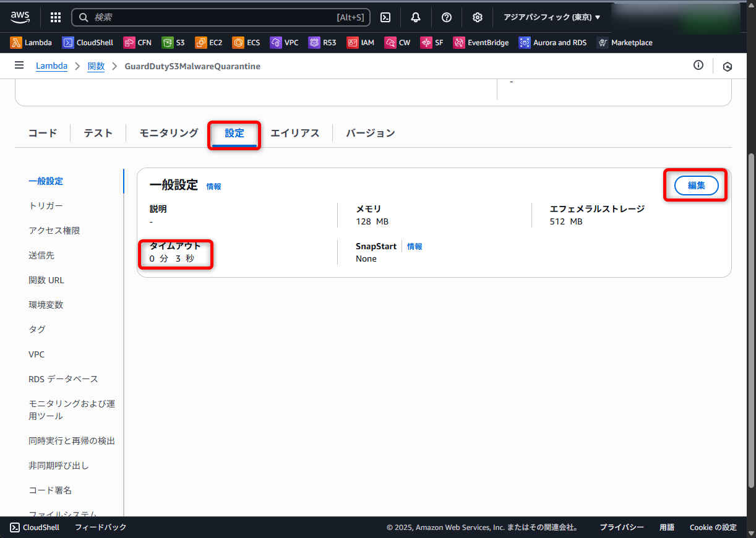Click the 情報 link beside SnapStart
The image size is (756, 538).
click(415, 247)
